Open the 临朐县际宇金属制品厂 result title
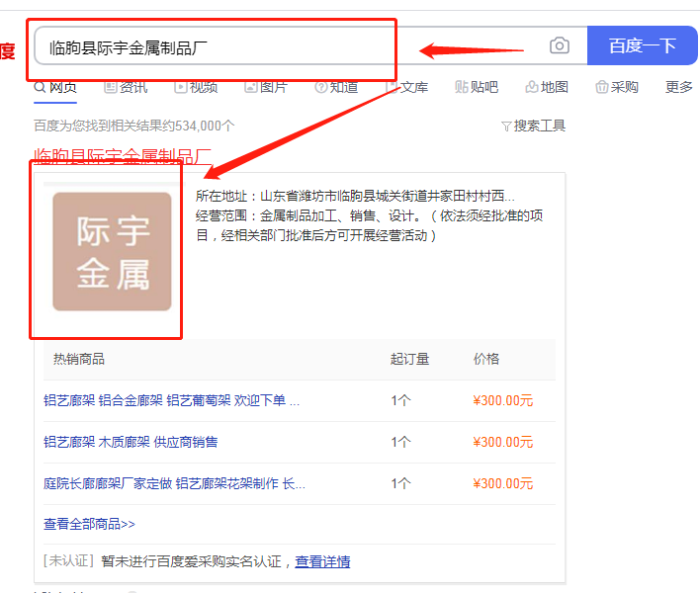 (123, 156)
